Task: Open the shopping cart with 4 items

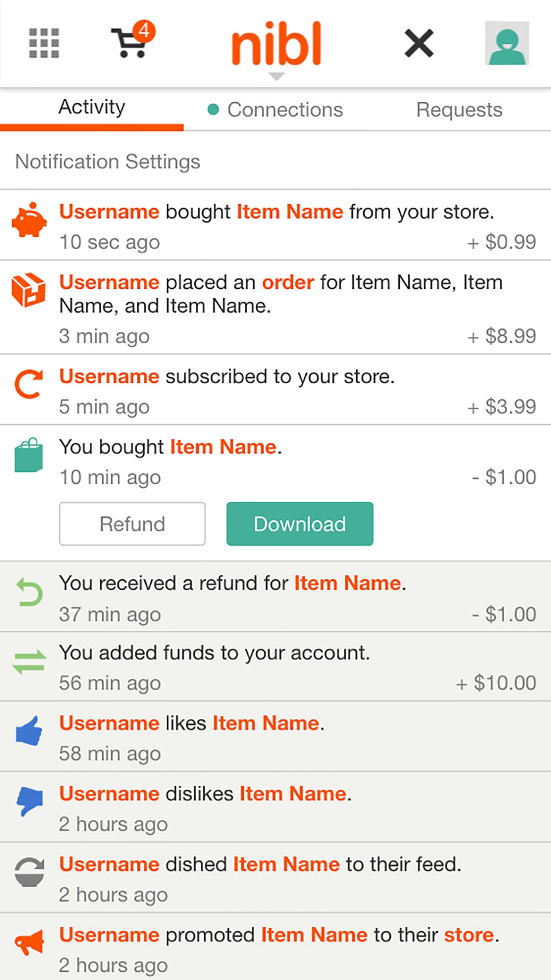Action: click(x=133, y=39)
